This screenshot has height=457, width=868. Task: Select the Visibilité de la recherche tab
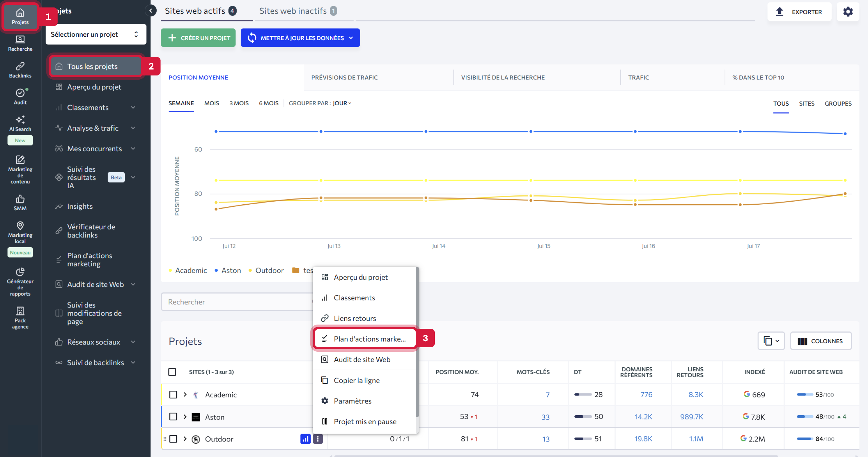(503, 78)
